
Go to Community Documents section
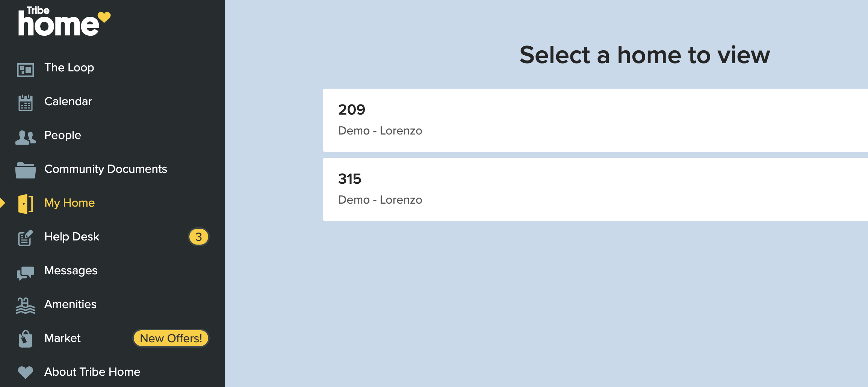(106, 169)
